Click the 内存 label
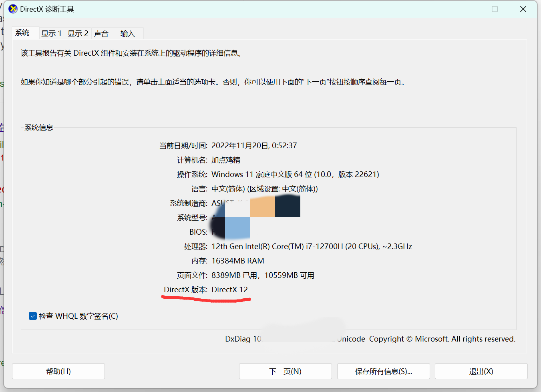 click(199, 261)
